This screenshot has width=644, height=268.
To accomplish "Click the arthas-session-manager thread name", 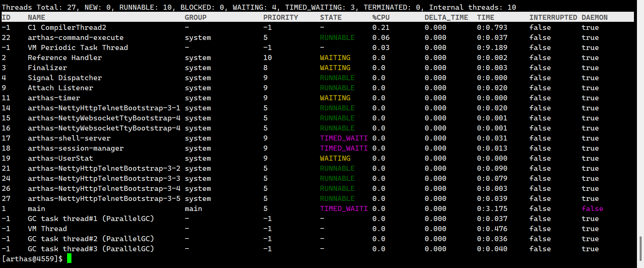I will click(76, 148).
